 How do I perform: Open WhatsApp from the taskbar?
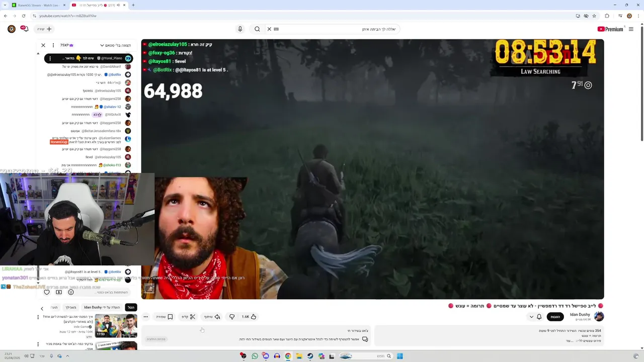click(x=255, y=356)
